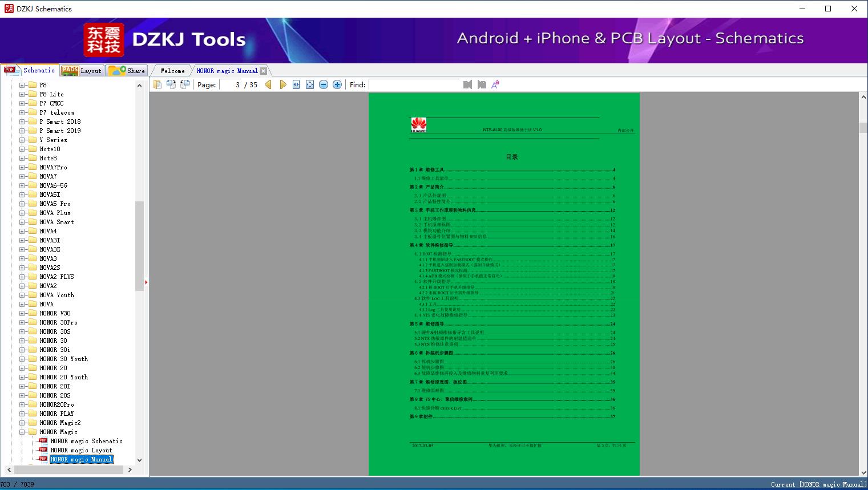Click the find previous icon
The image size is (868, 490).
(468, 84)
